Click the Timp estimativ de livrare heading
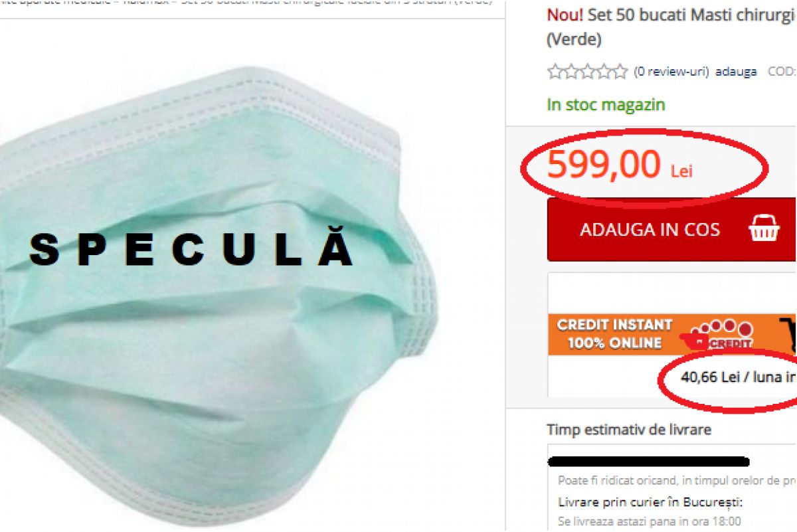This screenshot has height=532, width=797. click(x=629, y=430)
